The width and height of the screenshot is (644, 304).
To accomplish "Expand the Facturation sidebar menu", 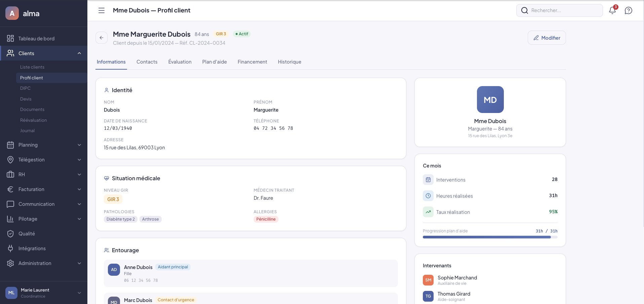I will click(x=44, y=189).
